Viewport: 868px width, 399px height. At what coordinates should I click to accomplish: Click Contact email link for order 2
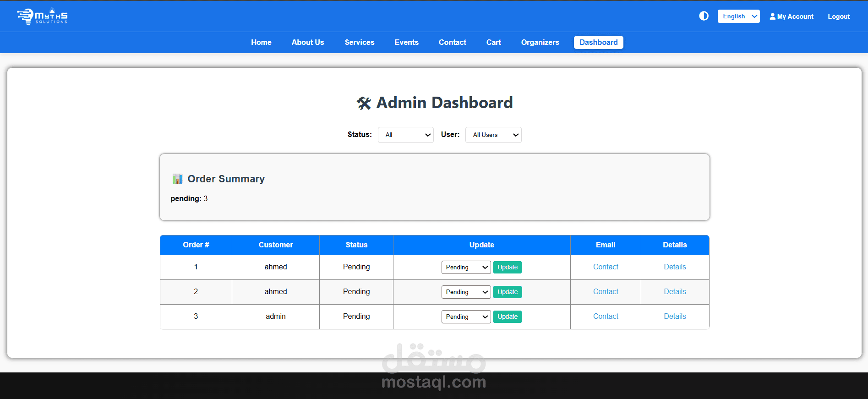point(606,291)
